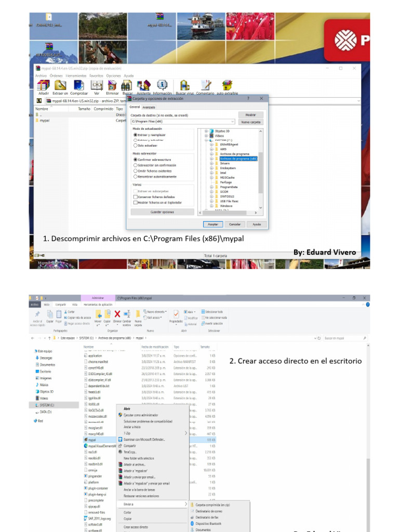The height and width of the screenshot is (532, 399).
Task: Click the WinRAR Buscar virus icon
Action: [184, 85]
